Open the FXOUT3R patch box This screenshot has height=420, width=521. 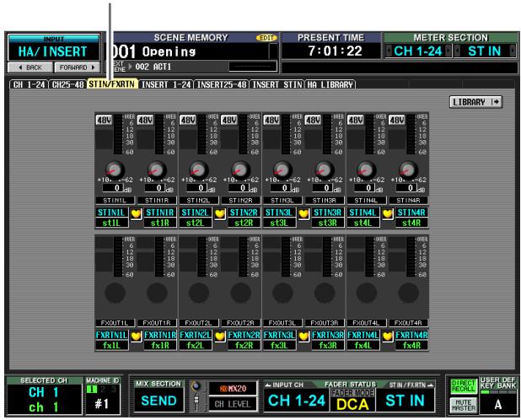tap(325, 323)
